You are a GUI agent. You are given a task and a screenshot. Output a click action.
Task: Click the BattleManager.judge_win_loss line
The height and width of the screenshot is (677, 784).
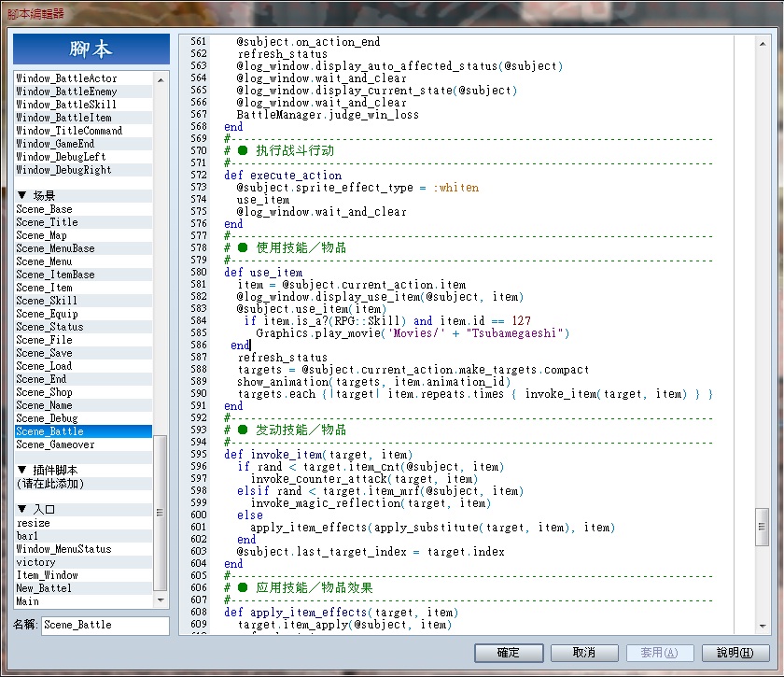[x=328, y=115]
